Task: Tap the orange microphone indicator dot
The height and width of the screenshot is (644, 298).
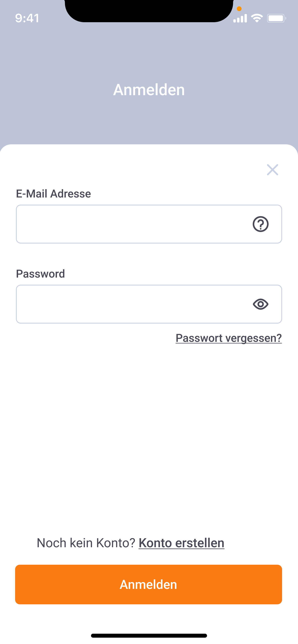Action: [239, 9]
